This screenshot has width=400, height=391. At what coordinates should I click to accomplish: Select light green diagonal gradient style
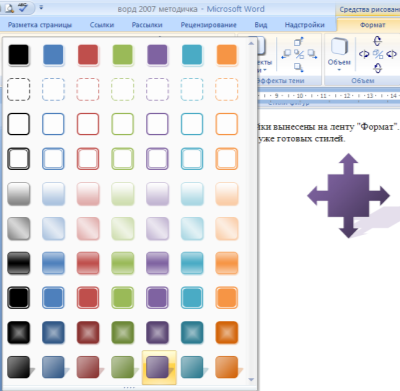click(122, 229)
